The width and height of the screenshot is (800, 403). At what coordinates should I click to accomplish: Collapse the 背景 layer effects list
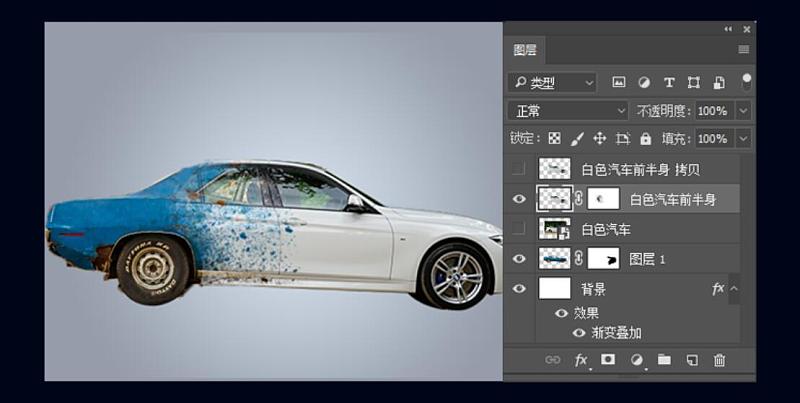[x=735, y=289]
